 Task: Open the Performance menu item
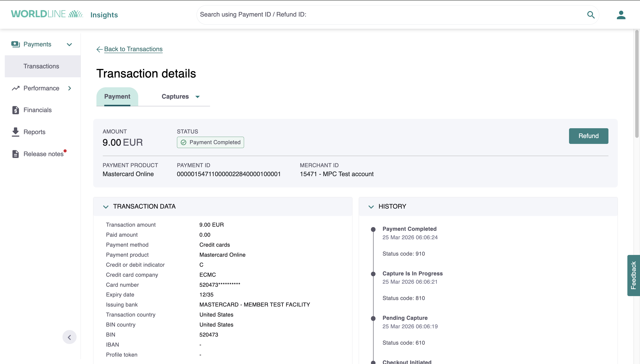(41, 88)
